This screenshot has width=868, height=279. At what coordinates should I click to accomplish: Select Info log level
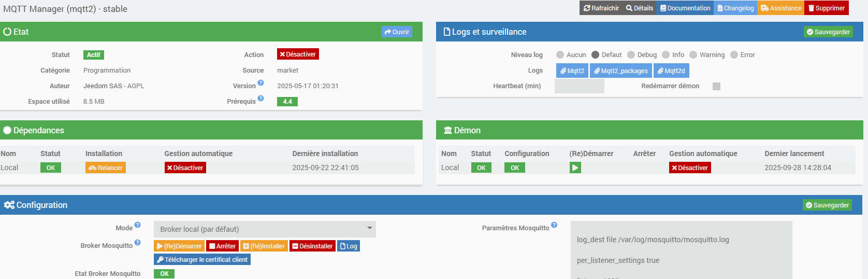(666, 54)
